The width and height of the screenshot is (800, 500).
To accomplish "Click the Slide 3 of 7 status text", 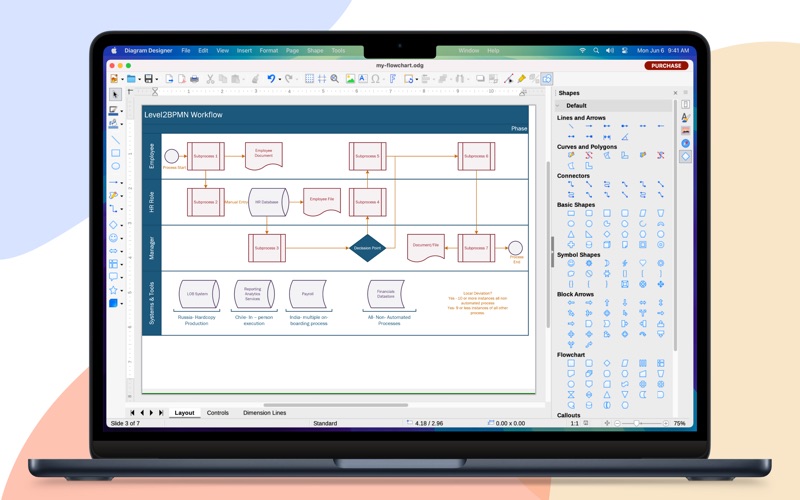I will tap(125, 423).
